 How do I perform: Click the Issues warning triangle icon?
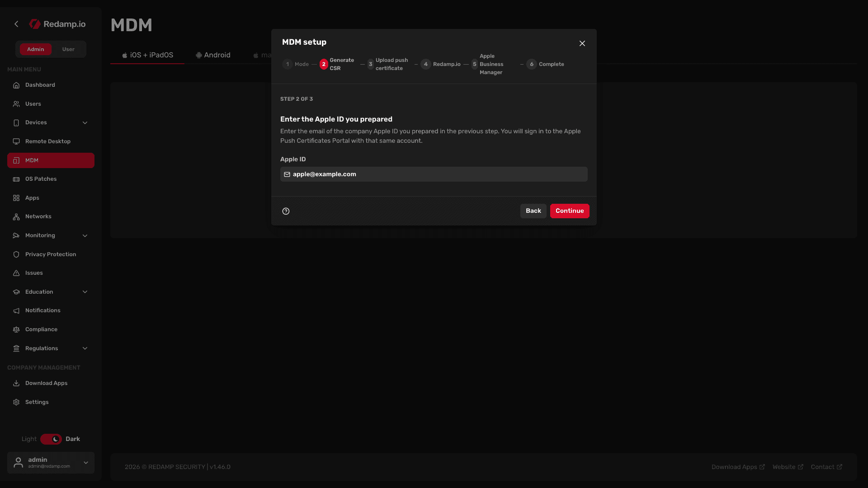[16, 273]
